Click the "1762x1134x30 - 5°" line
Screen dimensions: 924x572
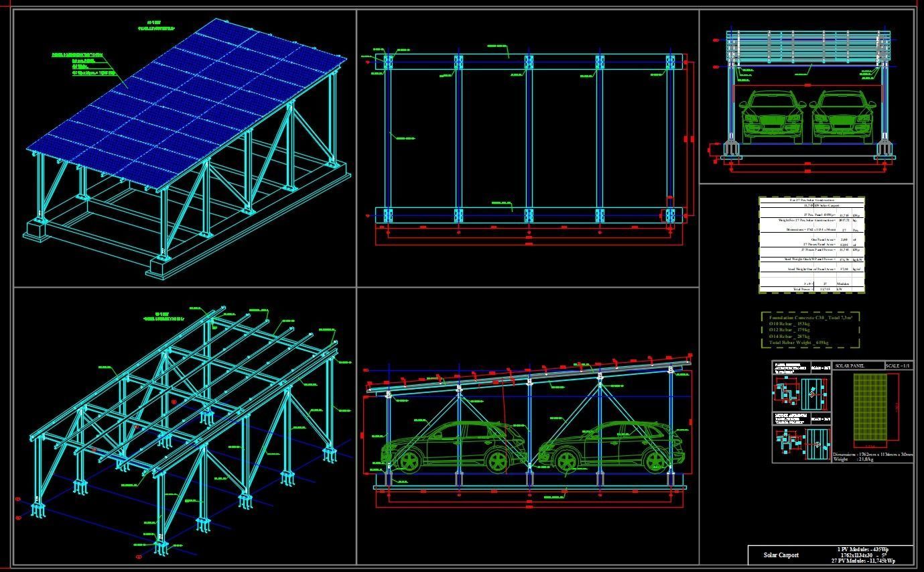(x=863, y=555)
